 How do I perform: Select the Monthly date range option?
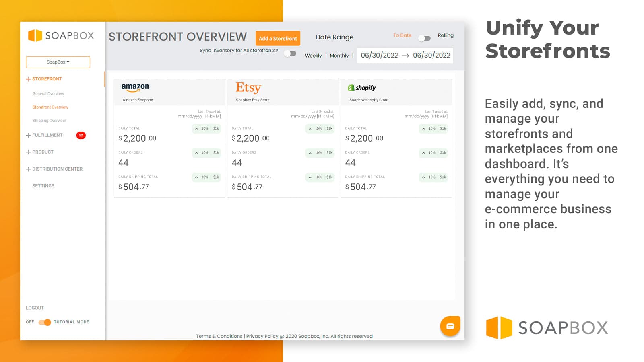tap(339, 56)
